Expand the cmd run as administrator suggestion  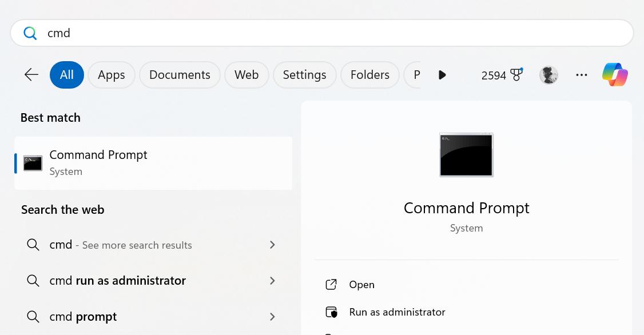pyautogui.click(x=273, y=281)
